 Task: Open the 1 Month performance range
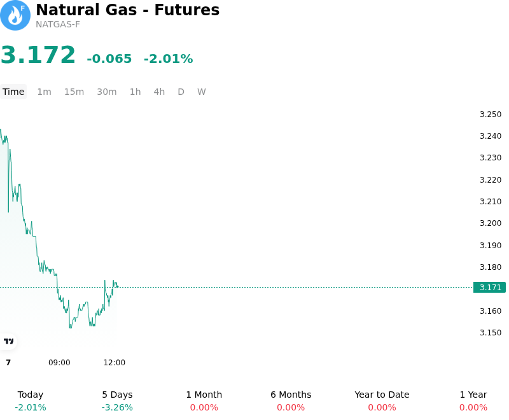204,401
